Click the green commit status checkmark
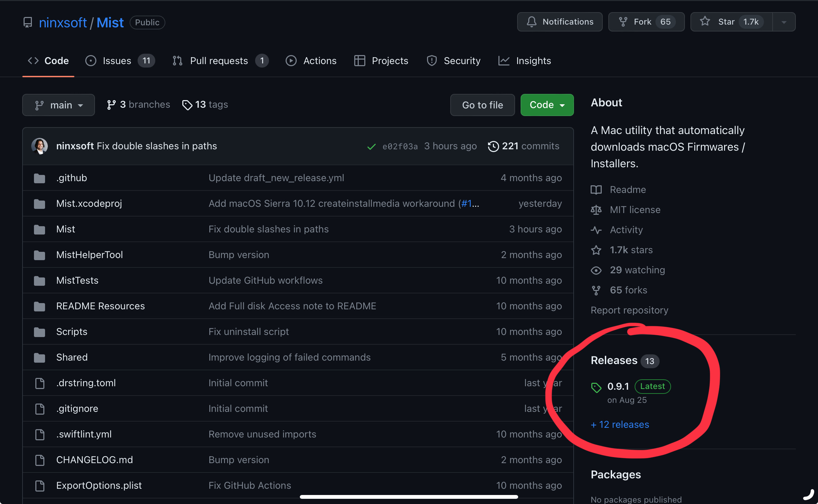The height and width of the screenshot is (504, 818). (371, 147)
